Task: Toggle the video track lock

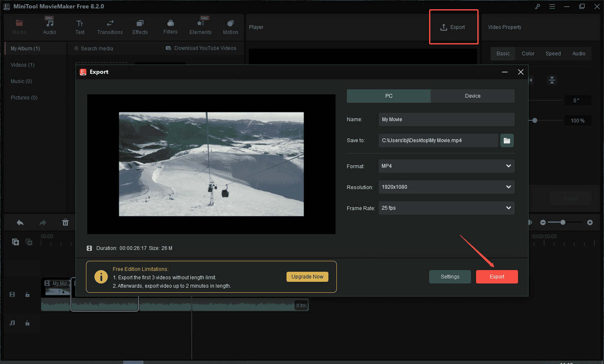Action: tap(27, 294)
